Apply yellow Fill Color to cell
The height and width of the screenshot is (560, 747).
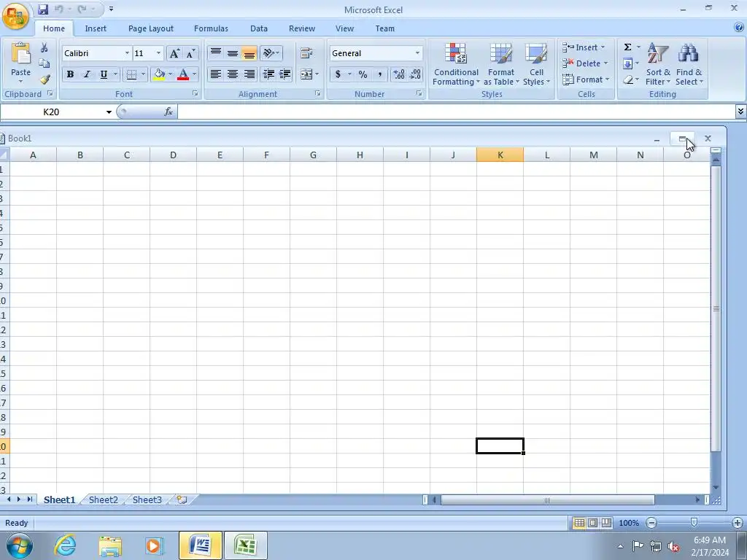pyautogui.click(x=159, y=74)
